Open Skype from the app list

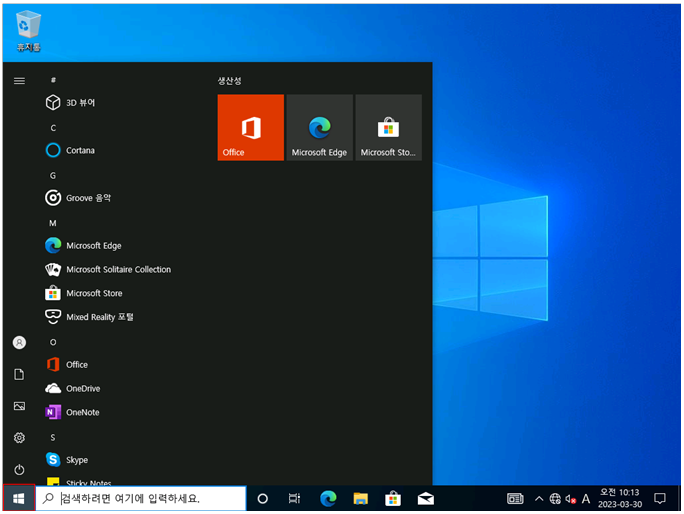pos(66,459)
